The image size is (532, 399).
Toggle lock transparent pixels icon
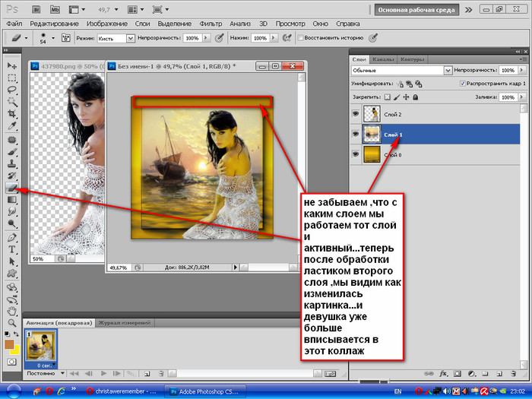[387, 97]
